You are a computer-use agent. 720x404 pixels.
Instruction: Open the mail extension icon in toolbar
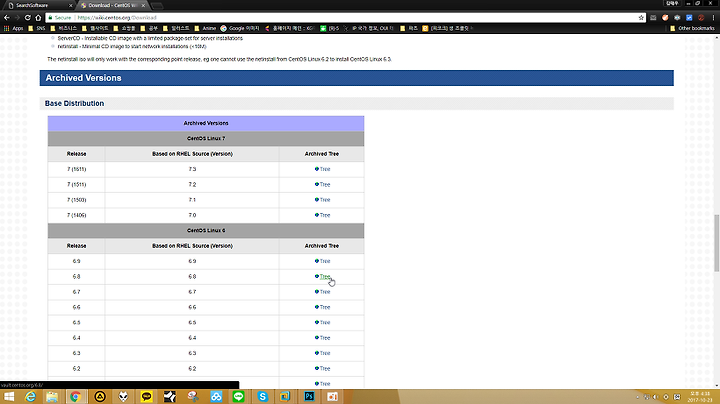[x=653, y=17]
